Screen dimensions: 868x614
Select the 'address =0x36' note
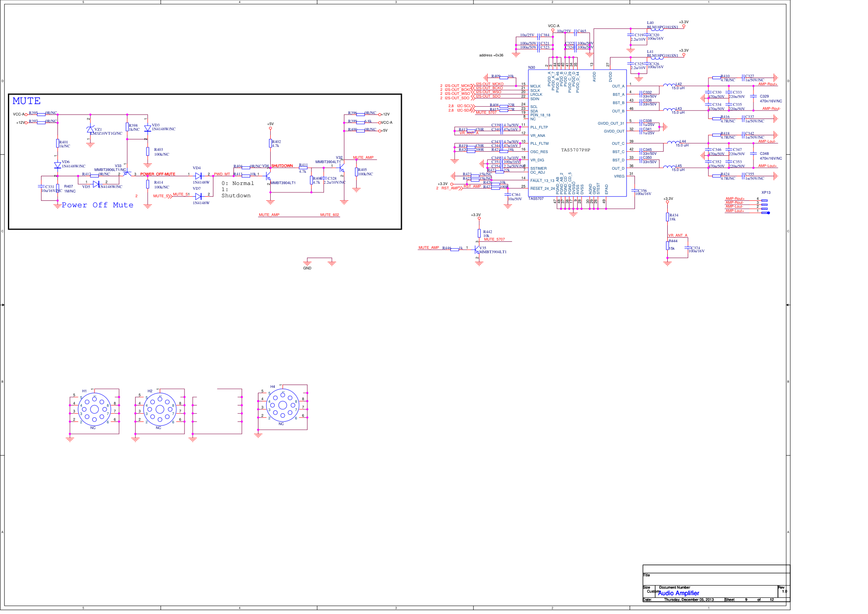coord(491,55)
